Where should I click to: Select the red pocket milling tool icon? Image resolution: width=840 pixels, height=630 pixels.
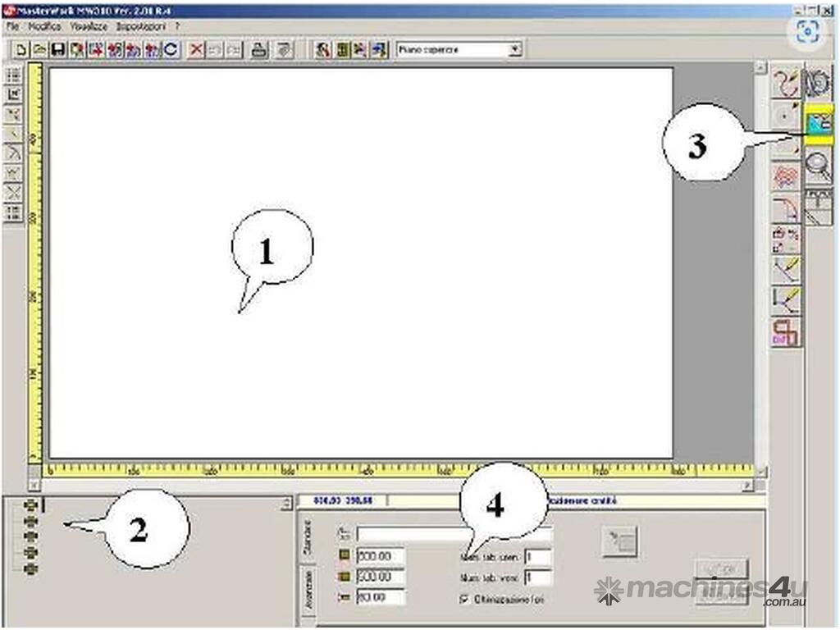[787, 176]
